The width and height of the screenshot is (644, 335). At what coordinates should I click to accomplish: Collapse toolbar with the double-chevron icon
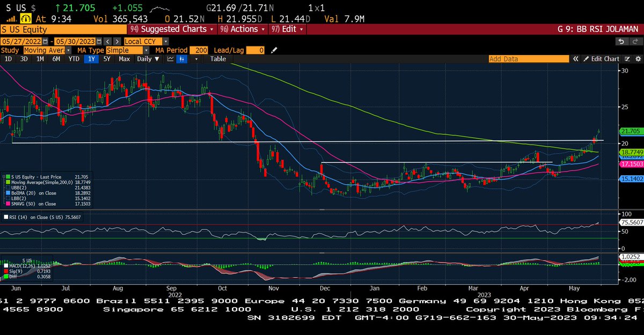[576, 59]
